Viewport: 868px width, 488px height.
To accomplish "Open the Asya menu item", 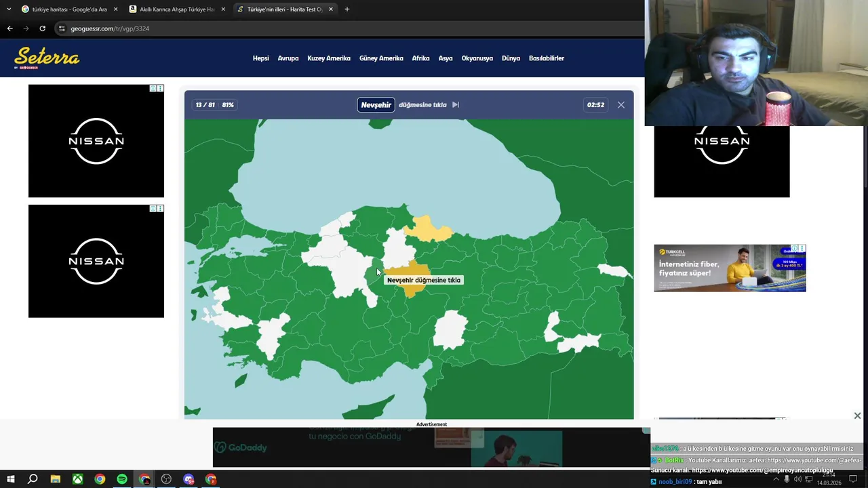I will click(x=446, y=58).
